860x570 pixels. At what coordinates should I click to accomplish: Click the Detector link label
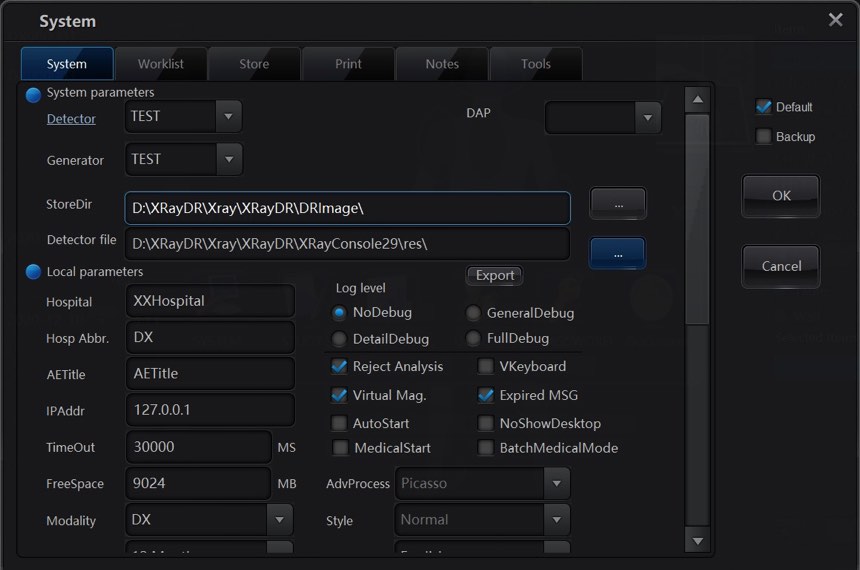click(x=71, y=118)
